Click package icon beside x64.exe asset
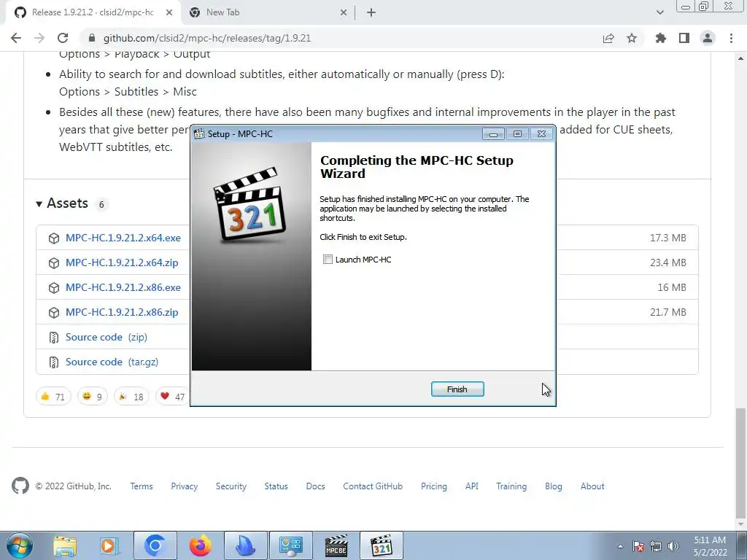 [x=54, y=238]
